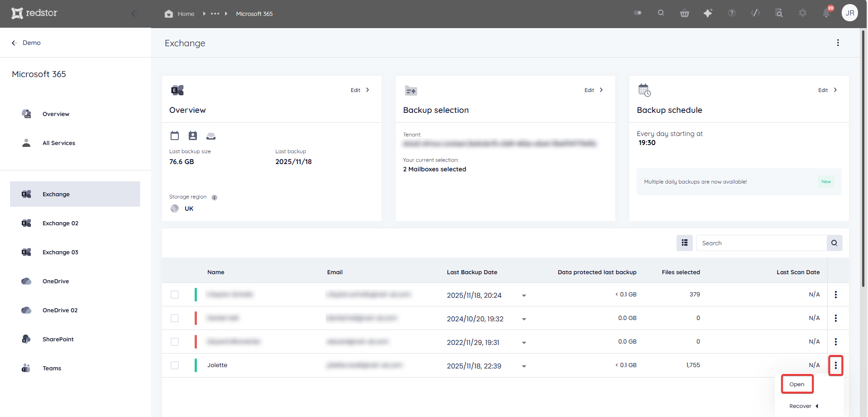Go to Home in the breadcrumb
This screenshot has height=417, width=868.
coord(186,14)
